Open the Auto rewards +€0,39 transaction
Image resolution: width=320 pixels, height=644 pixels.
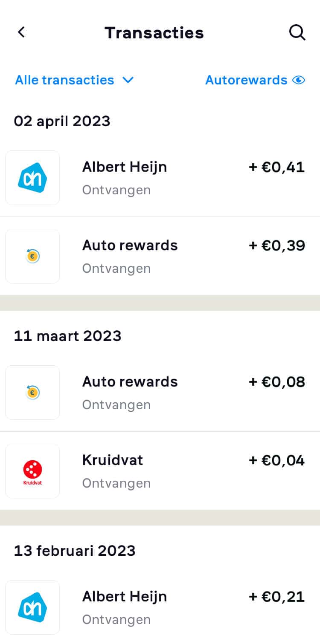[160, 256]
